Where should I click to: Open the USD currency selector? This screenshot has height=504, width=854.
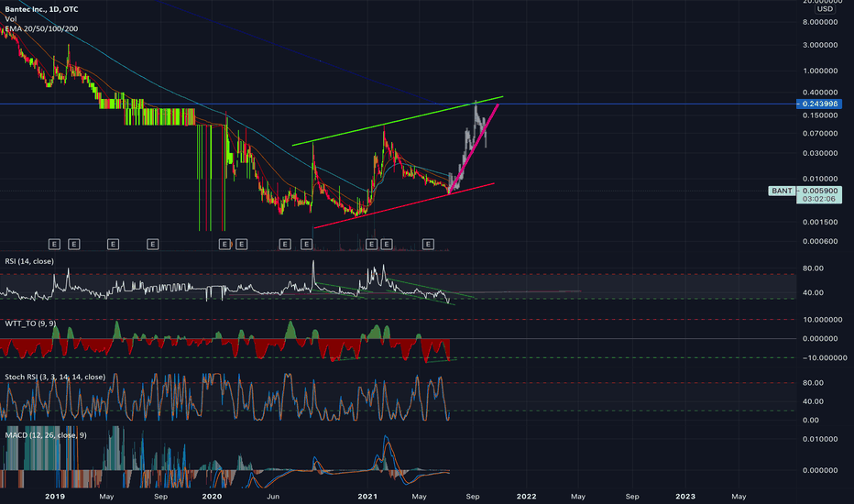point(825,9)
